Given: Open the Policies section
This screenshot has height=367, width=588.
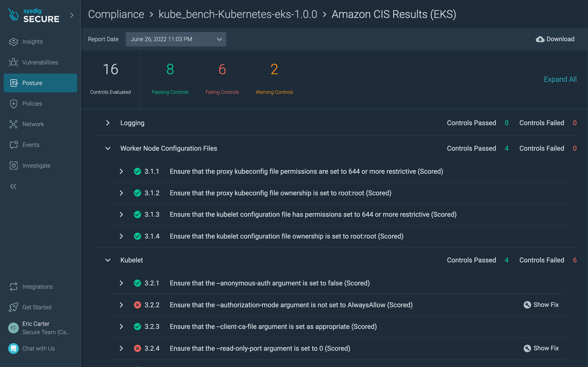Looking at the screenshot, I should click(32, 103).
